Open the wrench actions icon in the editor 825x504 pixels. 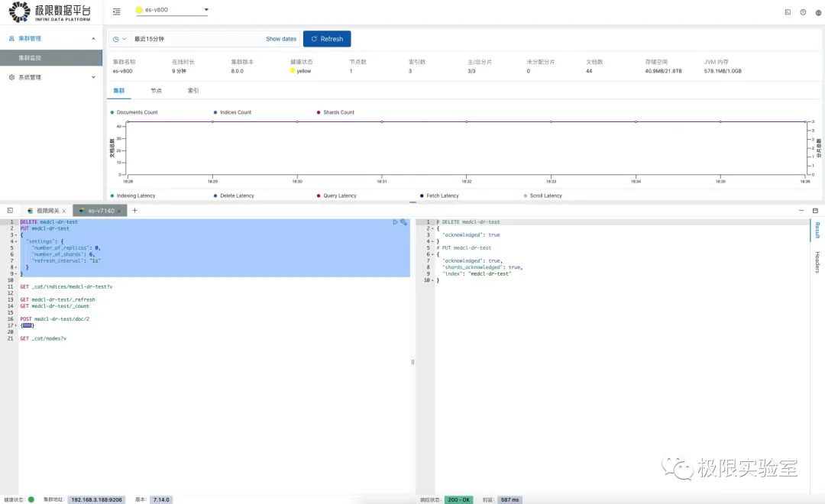(x=403, y=222)
